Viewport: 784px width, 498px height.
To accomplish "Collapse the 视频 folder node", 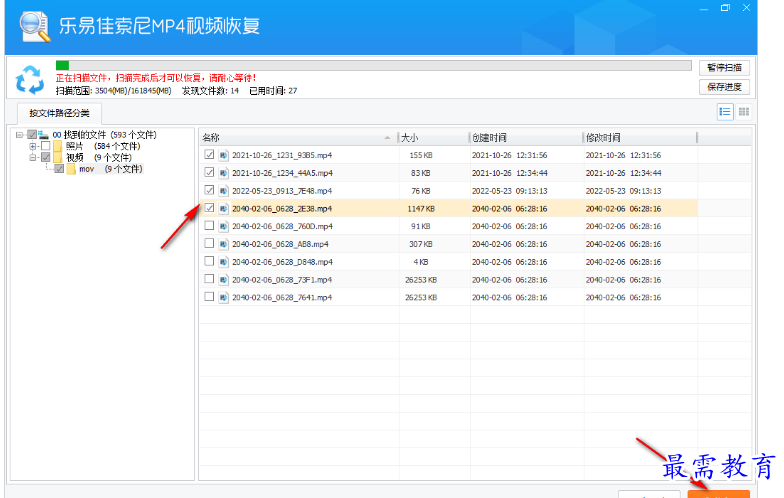I will [x=32, y=158].
